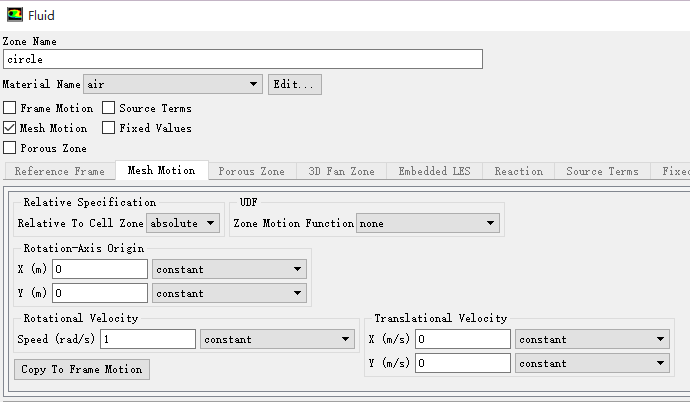Click the Speed (rad/s) input field
The width and height of the screenshot is (690, 402).
(148, 339)
